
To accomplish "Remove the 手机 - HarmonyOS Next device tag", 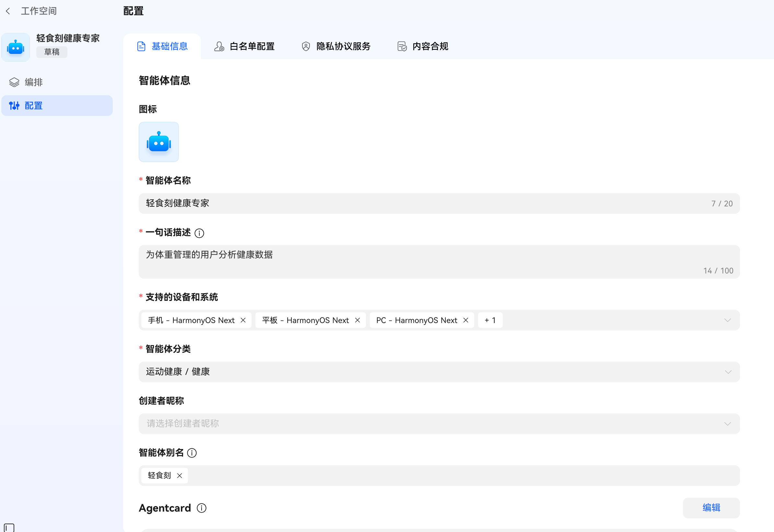I will coord(243,320).
